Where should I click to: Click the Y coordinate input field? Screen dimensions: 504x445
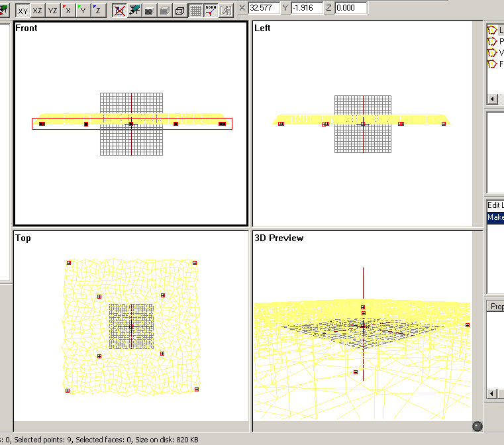click(x=307, y=8)
